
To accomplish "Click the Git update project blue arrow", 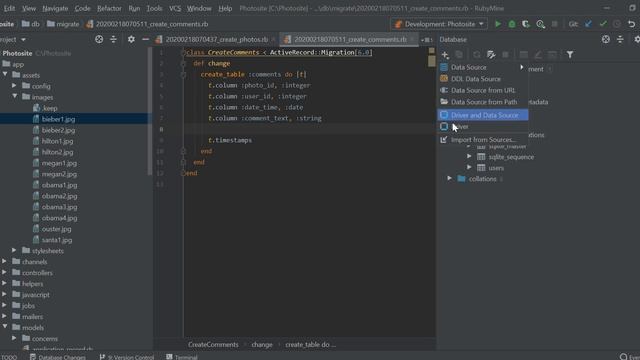I will coord(588,24).
